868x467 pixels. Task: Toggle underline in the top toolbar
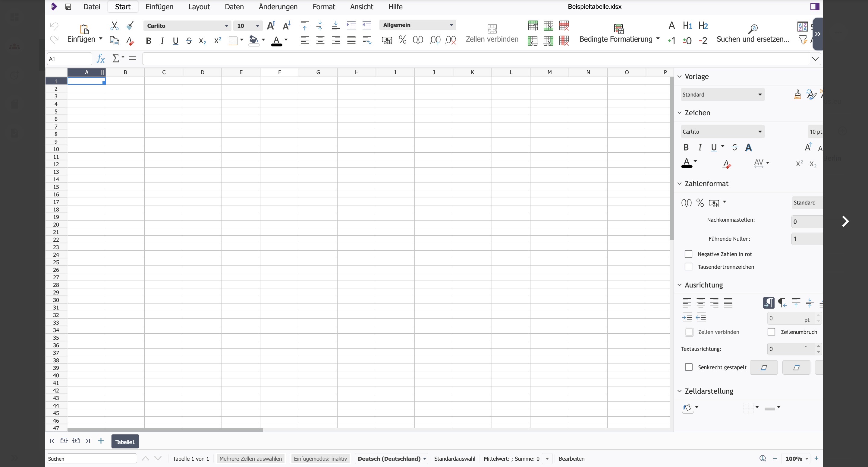pos(175,41)
